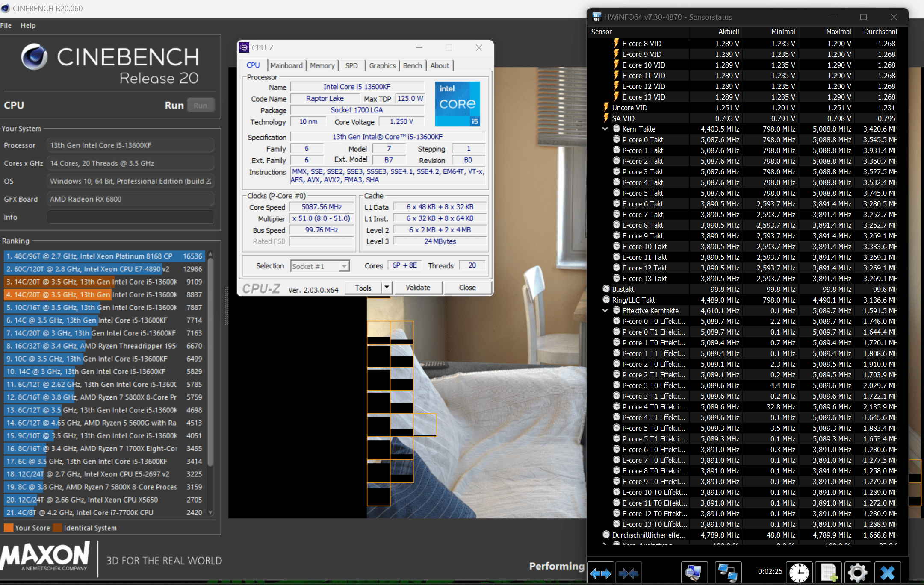
Task: Open the Socket #1 selection dropdown
Action: click(x=344, y=266)
